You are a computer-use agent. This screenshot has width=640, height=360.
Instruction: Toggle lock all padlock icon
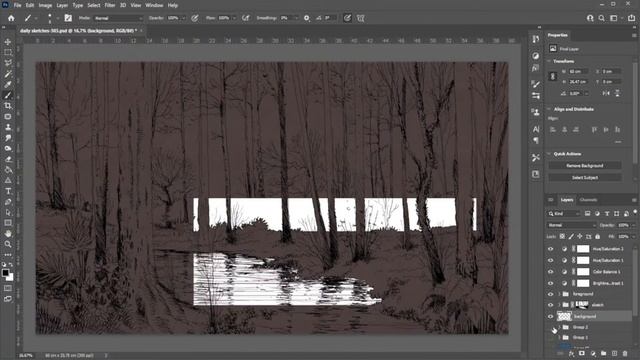(x=598, y=236)
